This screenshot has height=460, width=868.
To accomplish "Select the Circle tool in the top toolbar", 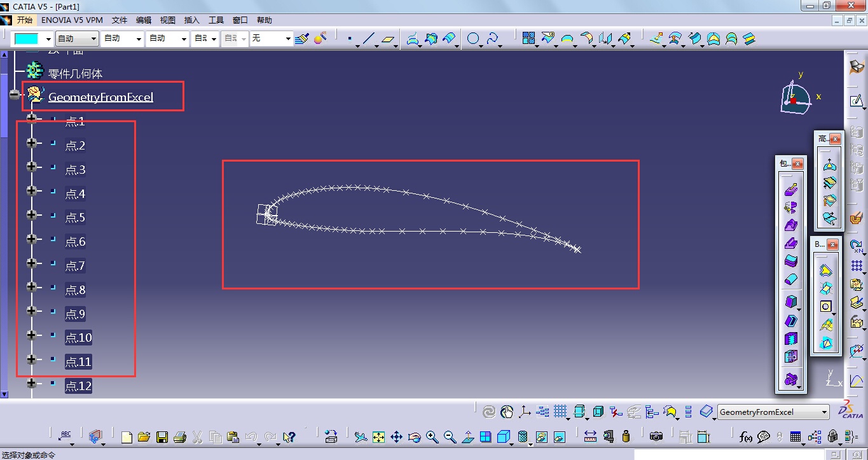I will [473, 39].
